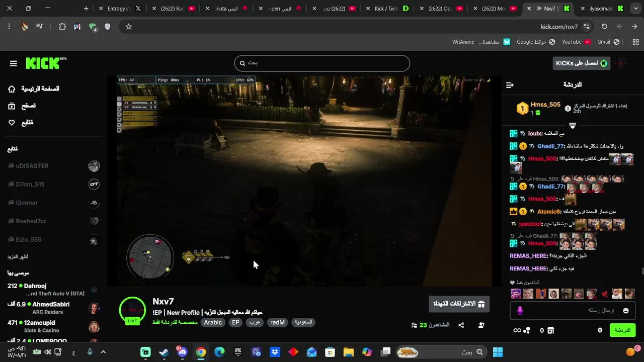
Task: Go to Kick home via logo
Action: [x=45, y=63]
